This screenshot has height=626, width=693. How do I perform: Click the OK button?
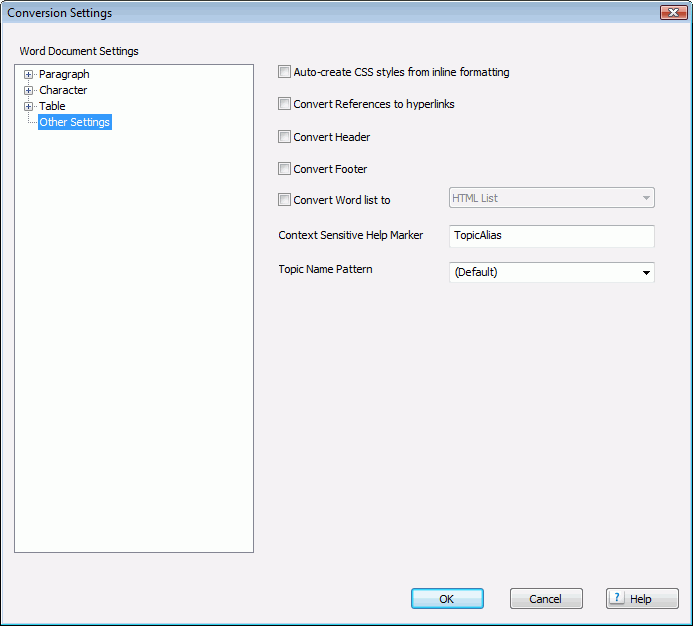[x=447, y=599]
